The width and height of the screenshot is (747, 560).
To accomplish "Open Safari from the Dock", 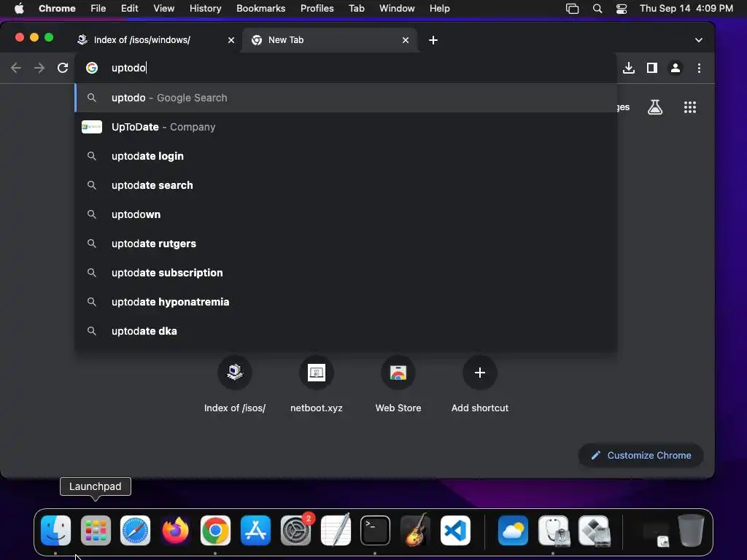I will pyautogui.click(x=135, y=531).
